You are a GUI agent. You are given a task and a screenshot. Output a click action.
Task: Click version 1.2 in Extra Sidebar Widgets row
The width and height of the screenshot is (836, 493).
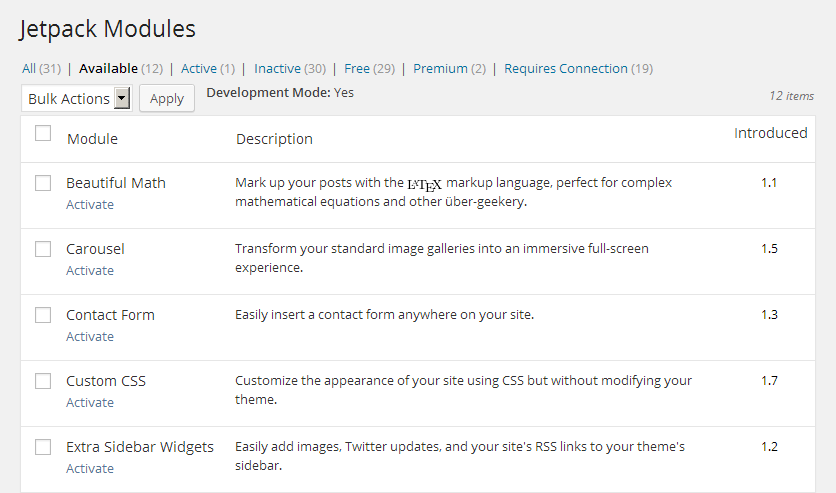(x=769, y=447)
